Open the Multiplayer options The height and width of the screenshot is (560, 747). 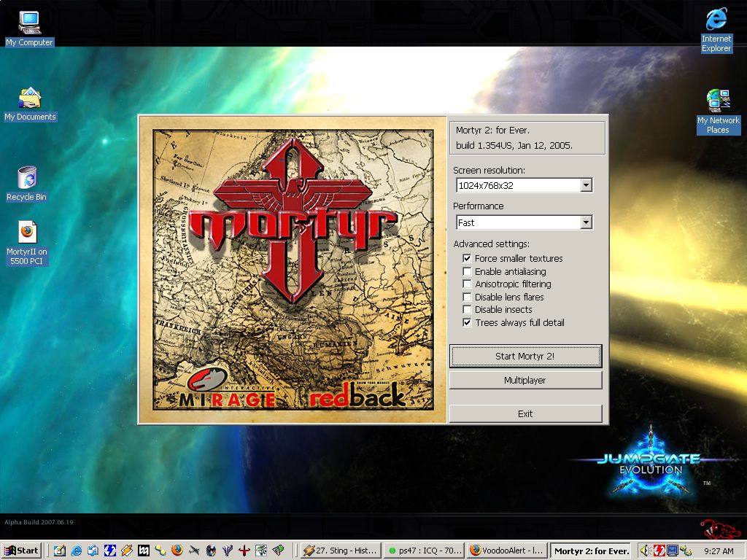[x=525, y=380]
